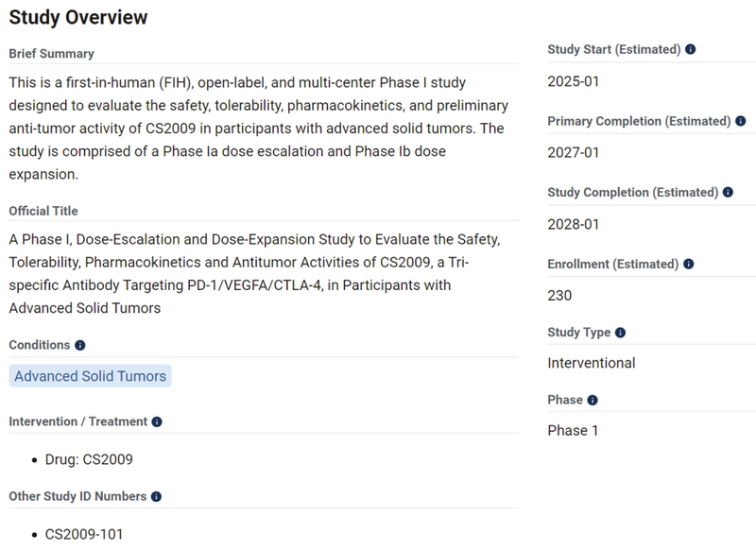Click the 2028-01 study completion date
Image resolution: width=756 pixels, height=550 pixels.
573,225
